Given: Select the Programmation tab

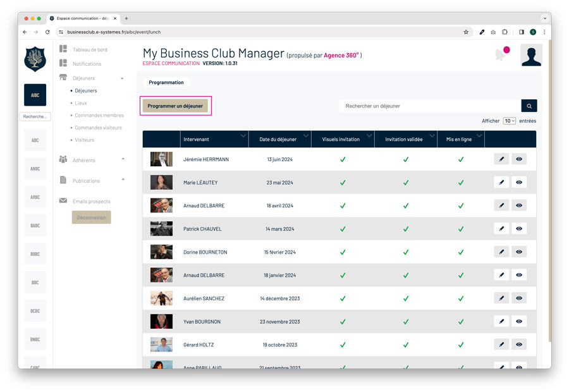Looking at the screenshot, I should (x=166, y=82).
